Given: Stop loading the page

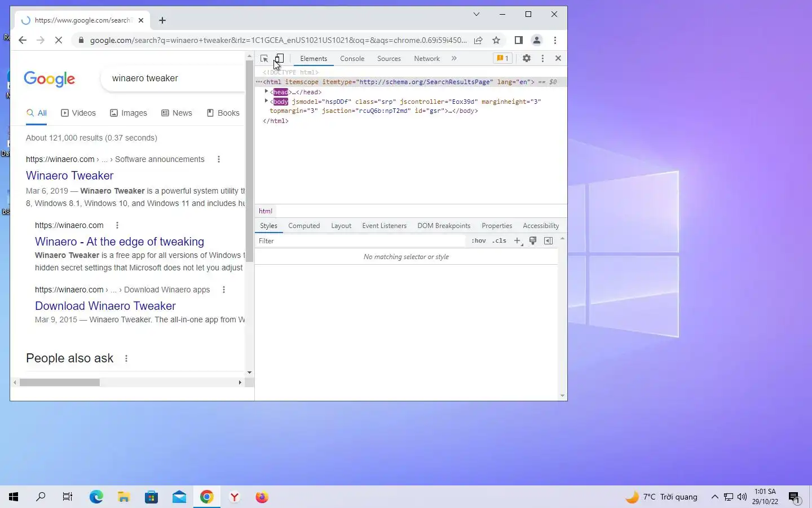Looking at the screenshot, I should point(59,40).
